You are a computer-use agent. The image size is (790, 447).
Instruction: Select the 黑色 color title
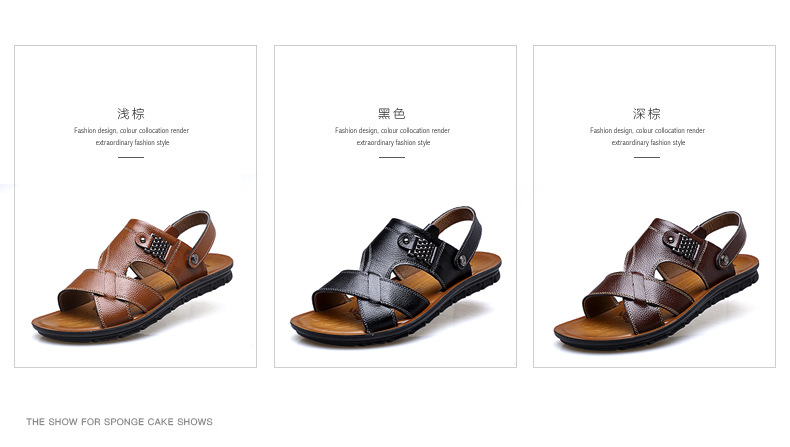pyautogui.click(x=391, y=113)
